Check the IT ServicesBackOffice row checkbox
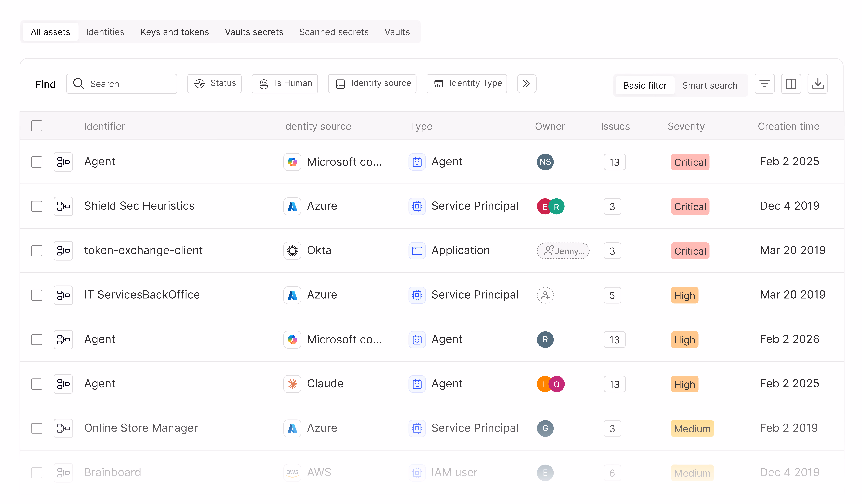Screen dimensions: 862x504 (x=37, y=295)
